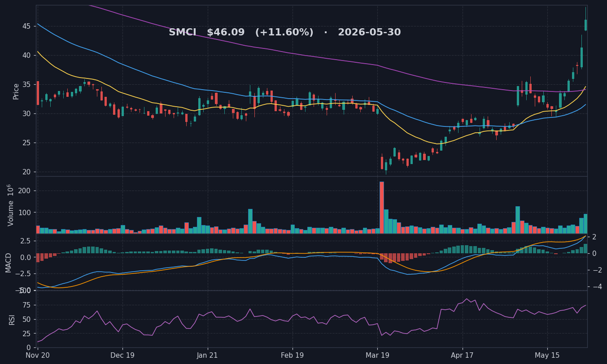This screenshot has height=364, width=607.
Task: Click the 25 price axis tick
Action: 26,143
